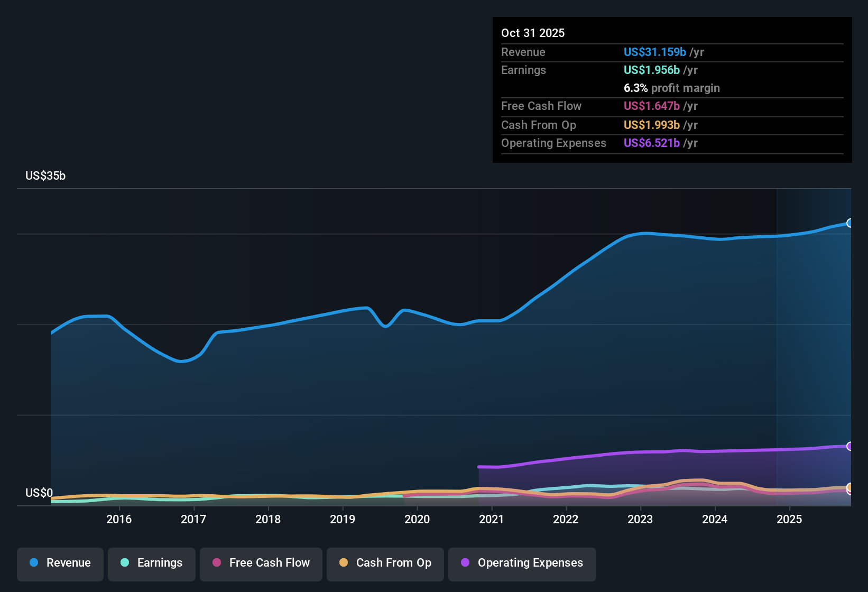Image resolution: width=868 pixels, height=592 pixels.
Task: Select the Revenue endpoint marker on the chart
Action: click(x=849, y=224)
